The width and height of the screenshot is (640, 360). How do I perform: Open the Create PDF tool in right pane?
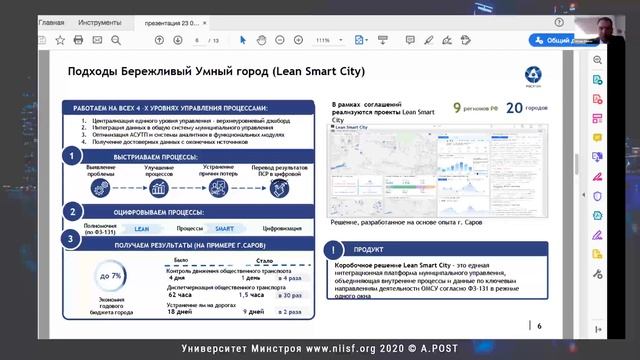tap(597, 99)
